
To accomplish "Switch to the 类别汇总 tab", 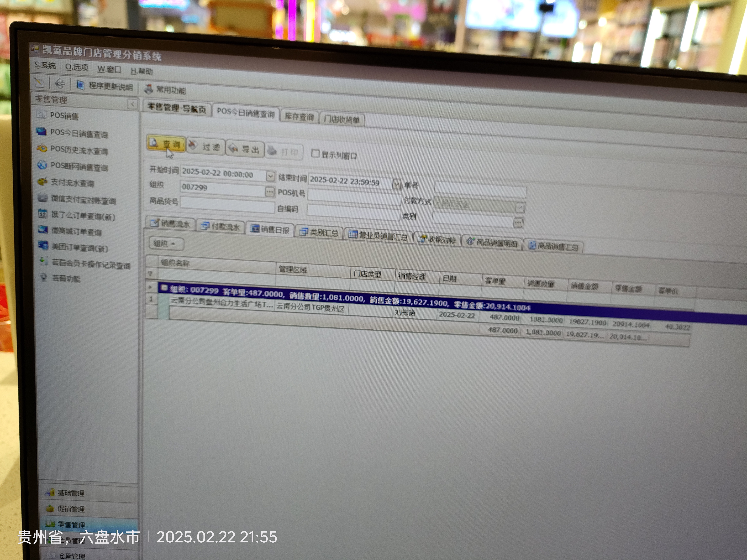I will pyautogui.click(x=319, y=232).
